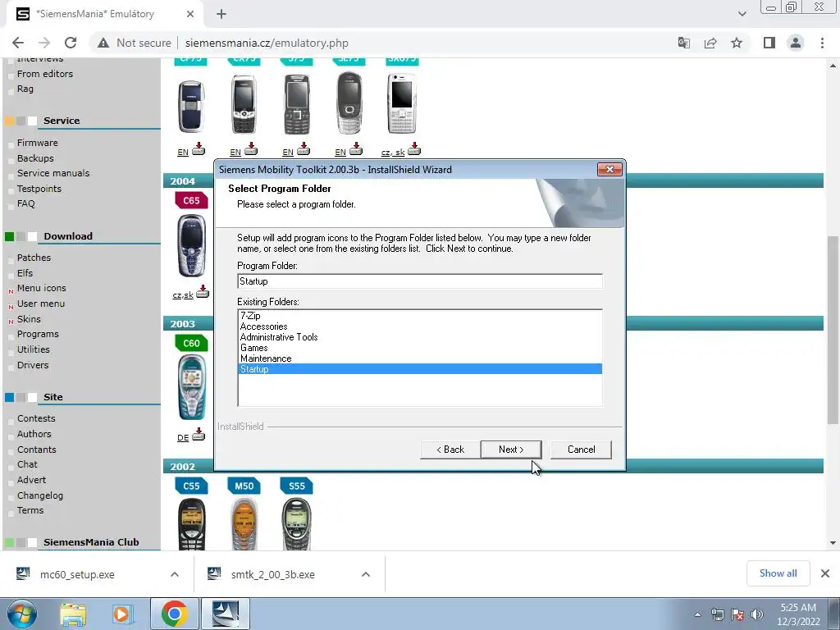Open the Backups sidebar link
Screen dimensions: 840x630
[x=35, y=158]
